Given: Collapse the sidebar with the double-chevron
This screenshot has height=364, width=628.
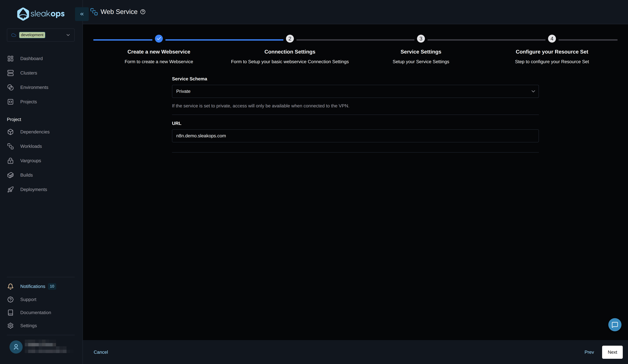Looking at the screenshot, I should [82, 14].
